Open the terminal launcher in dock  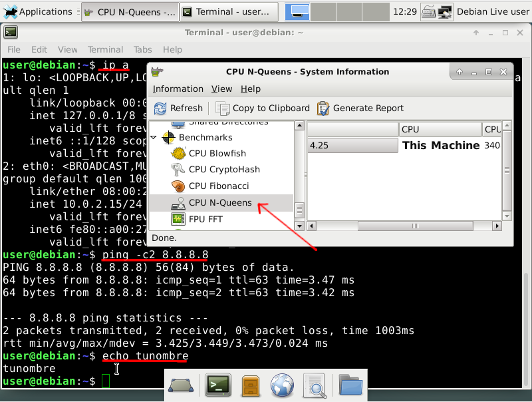pos(218,385)
